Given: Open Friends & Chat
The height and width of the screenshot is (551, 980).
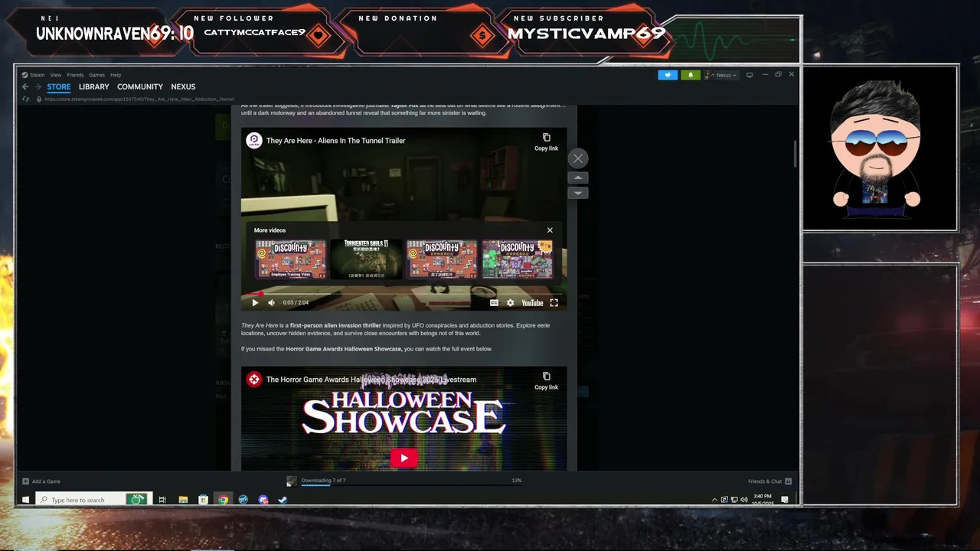Looking at the screenshot, I should coord(769,481).
